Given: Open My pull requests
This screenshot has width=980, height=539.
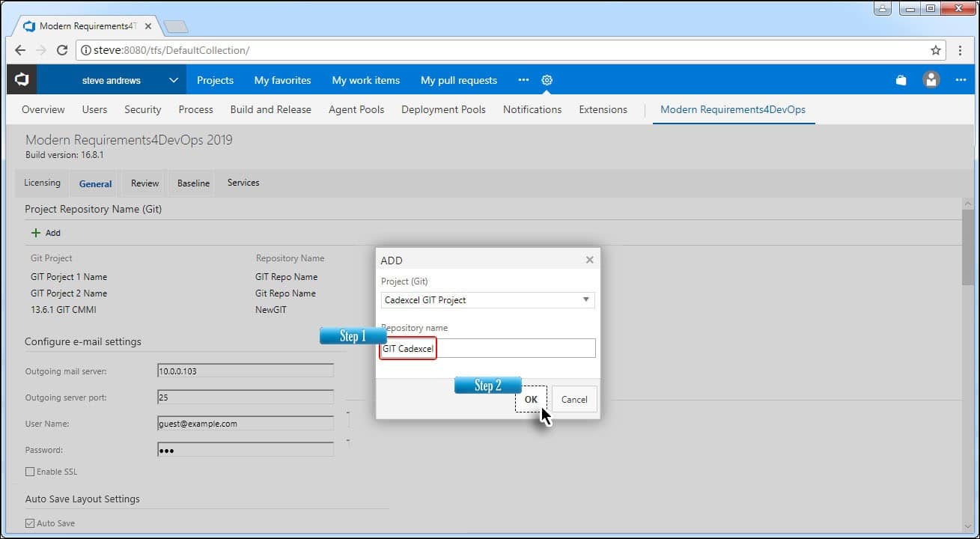Looking at the screenshot, I should point(459,80).
